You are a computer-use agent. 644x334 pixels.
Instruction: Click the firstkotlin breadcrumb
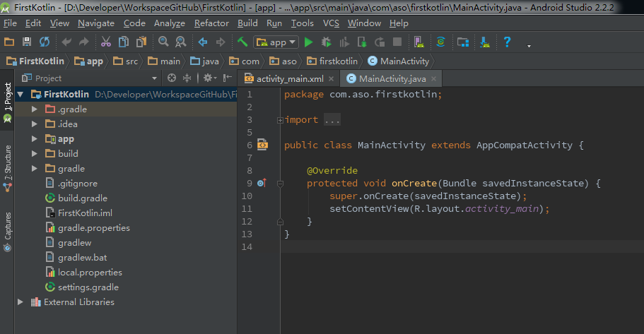[x=332, y=61]
